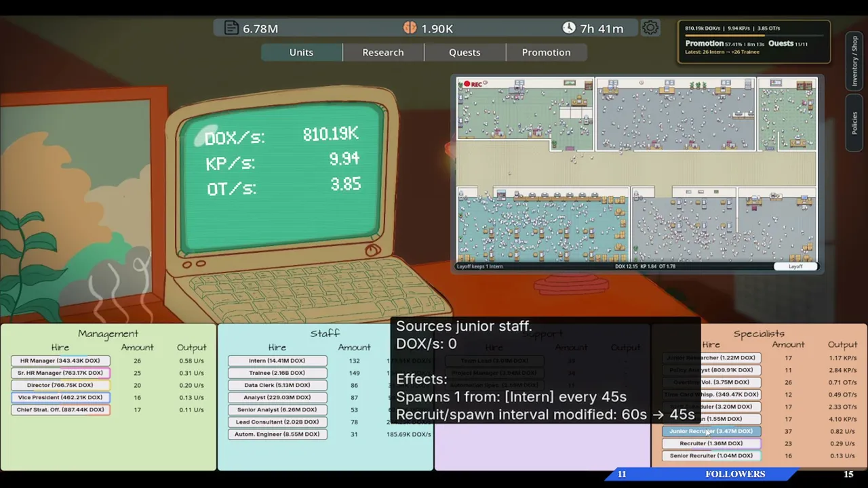Click the OT/s value 3.85 on laptop
868x488 pixels.
345,184
